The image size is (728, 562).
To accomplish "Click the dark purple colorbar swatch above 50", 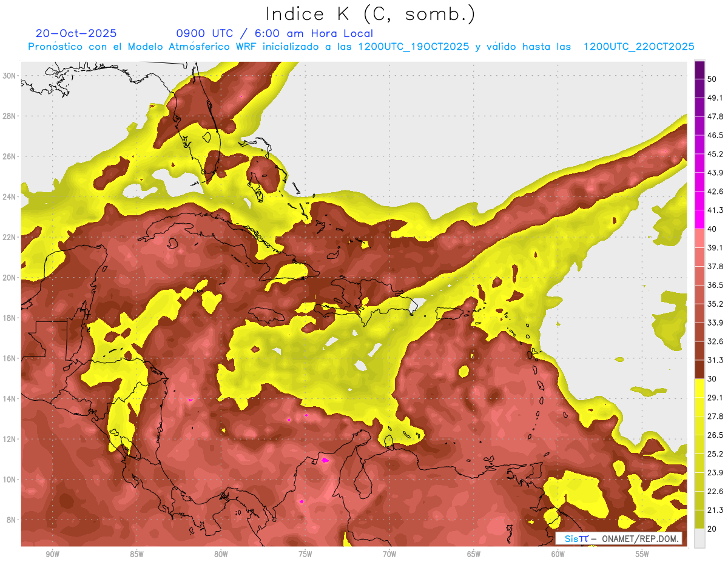I will pyautogui.click(x=699, y=70).
